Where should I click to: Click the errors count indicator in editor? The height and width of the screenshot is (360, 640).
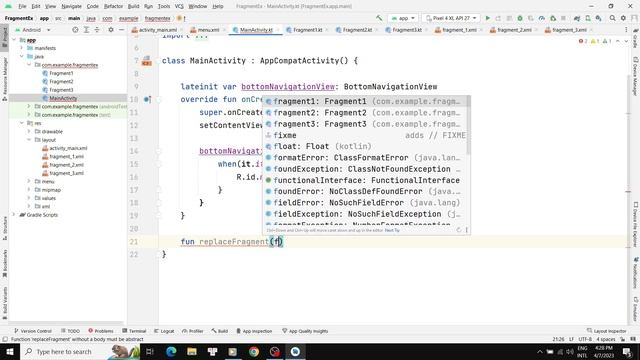pos(583,41)
